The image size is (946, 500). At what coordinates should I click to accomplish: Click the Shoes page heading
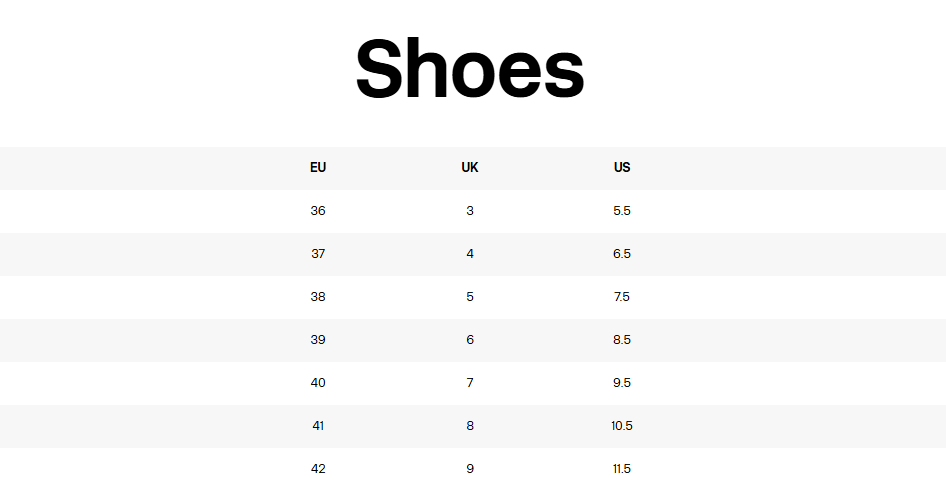[470, 70]
